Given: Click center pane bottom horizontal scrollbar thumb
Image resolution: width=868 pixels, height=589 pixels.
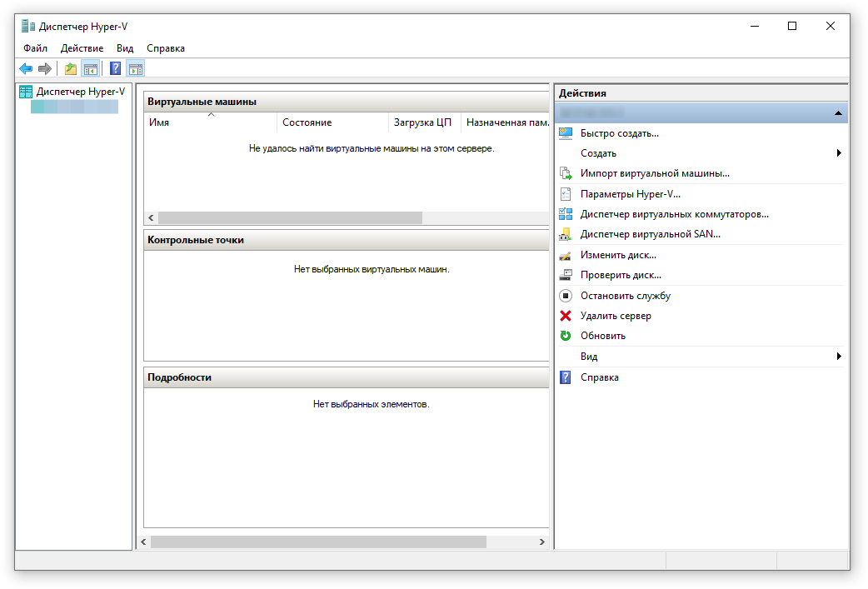Looking at the screenshot, I should (318, 542).
